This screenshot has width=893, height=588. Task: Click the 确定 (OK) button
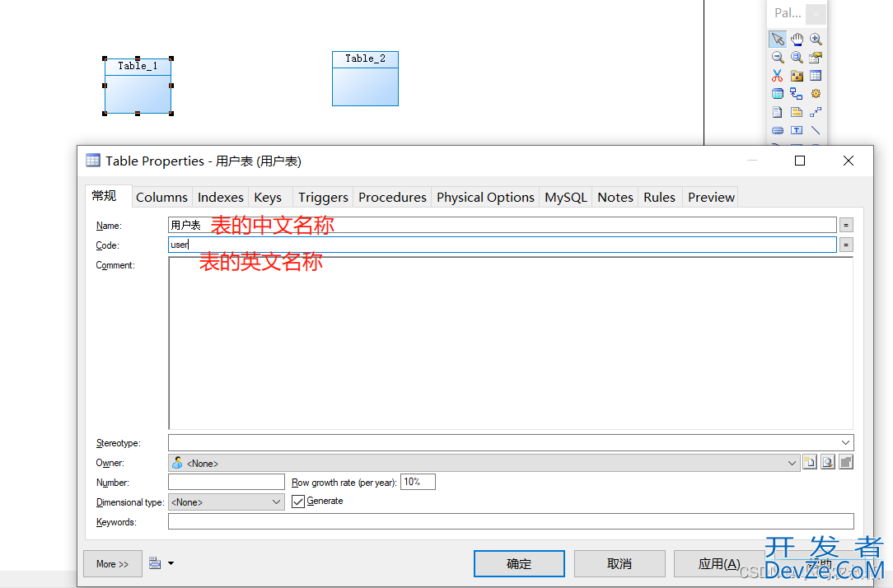point(519,563)
